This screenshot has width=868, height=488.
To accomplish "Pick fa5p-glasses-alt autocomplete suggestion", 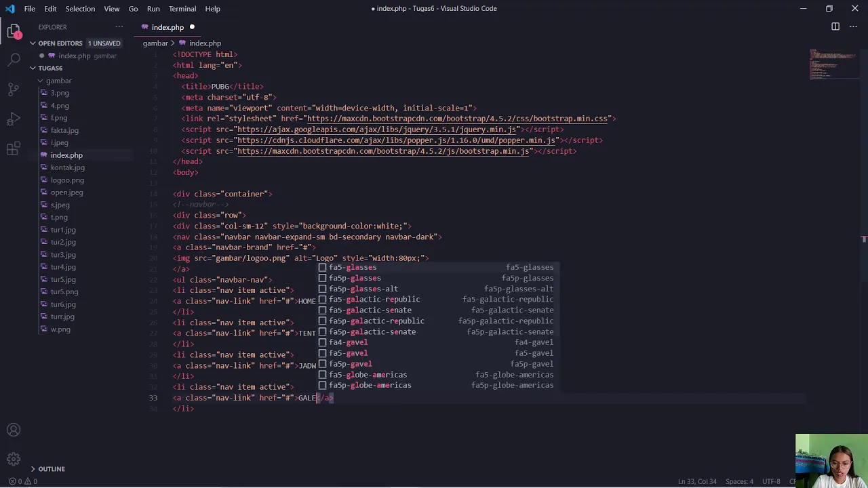I will pos(437,289).
